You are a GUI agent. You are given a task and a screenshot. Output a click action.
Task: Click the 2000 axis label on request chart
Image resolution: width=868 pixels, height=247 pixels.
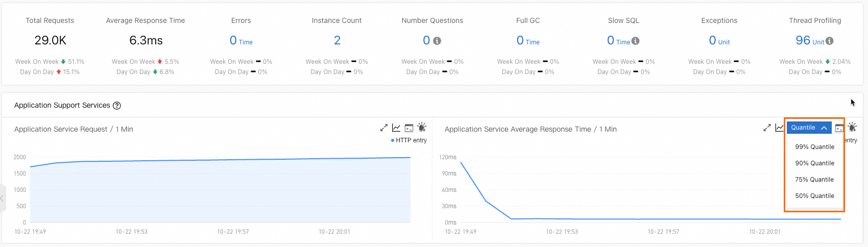(20, 157)
